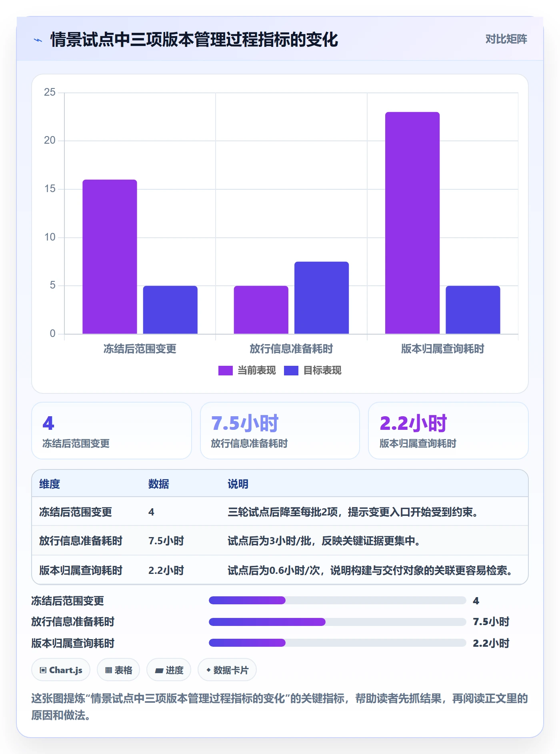Select the 放行信息准备耗时 table row cell
This screenshot has height=754, width=560.
click(81, 541)
